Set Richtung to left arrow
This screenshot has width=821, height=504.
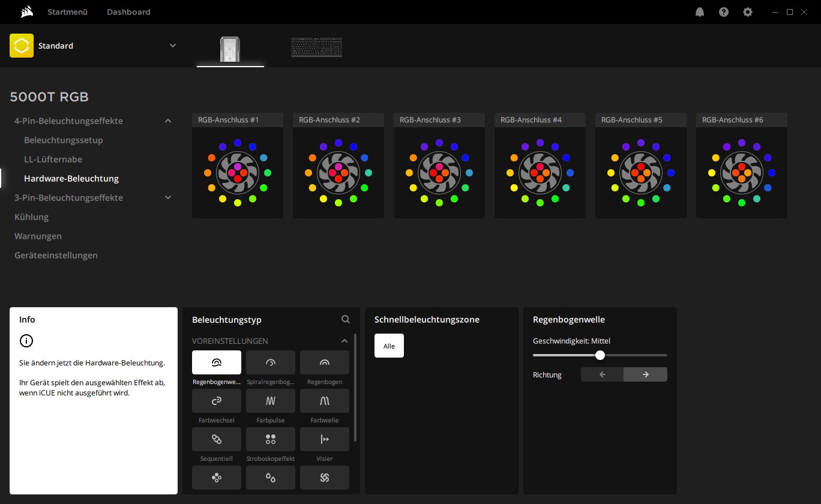point(603,374)
